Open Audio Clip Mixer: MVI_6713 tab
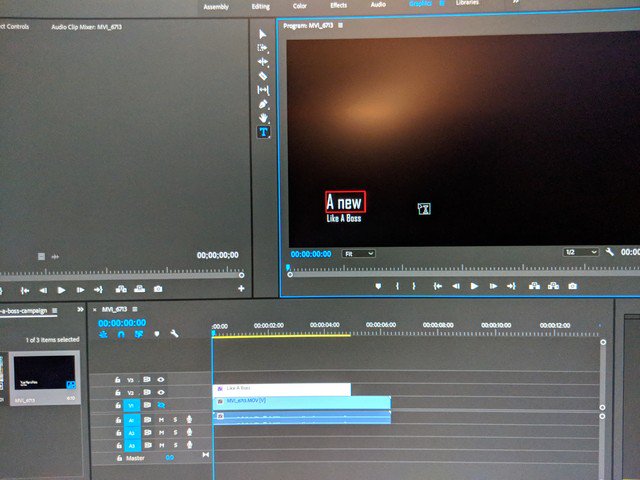 click(x=87, y=27)
